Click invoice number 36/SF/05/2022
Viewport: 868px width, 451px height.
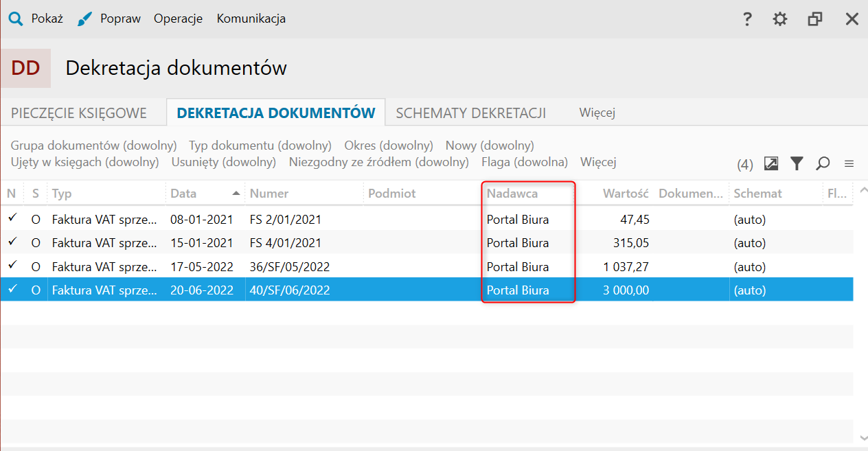290,266
